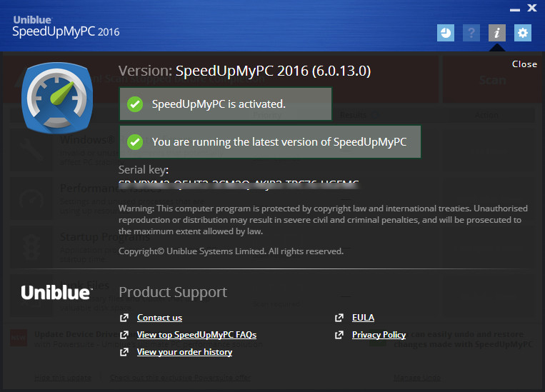545x392 pixels.
Task: Click the blurred serial key value
Action: click(239, 184)
